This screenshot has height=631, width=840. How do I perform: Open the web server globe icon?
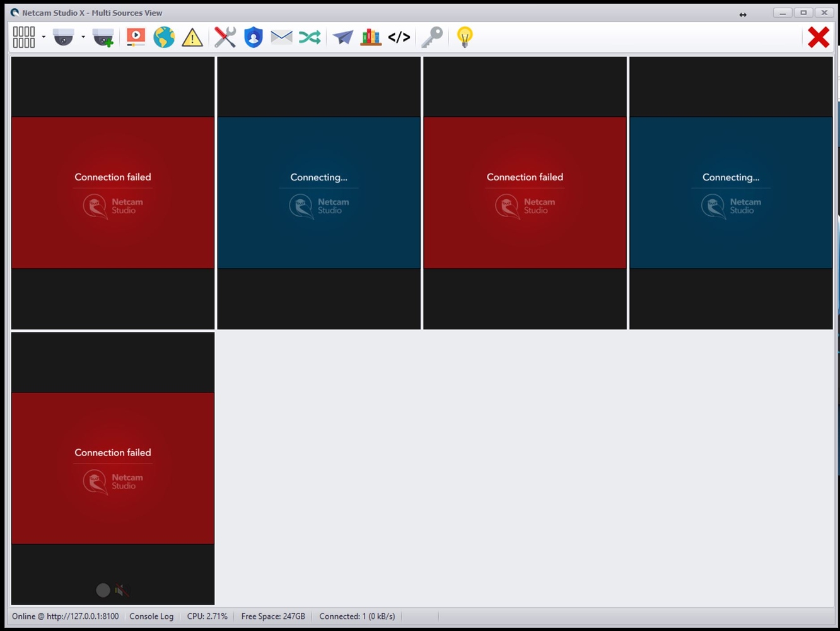click(x=163, y=37)
